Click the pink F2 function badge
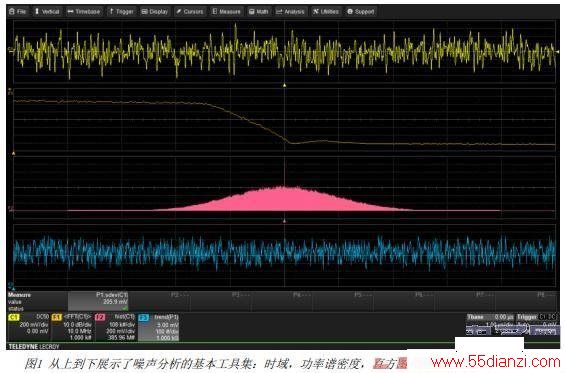 click(x=100, y=317)
